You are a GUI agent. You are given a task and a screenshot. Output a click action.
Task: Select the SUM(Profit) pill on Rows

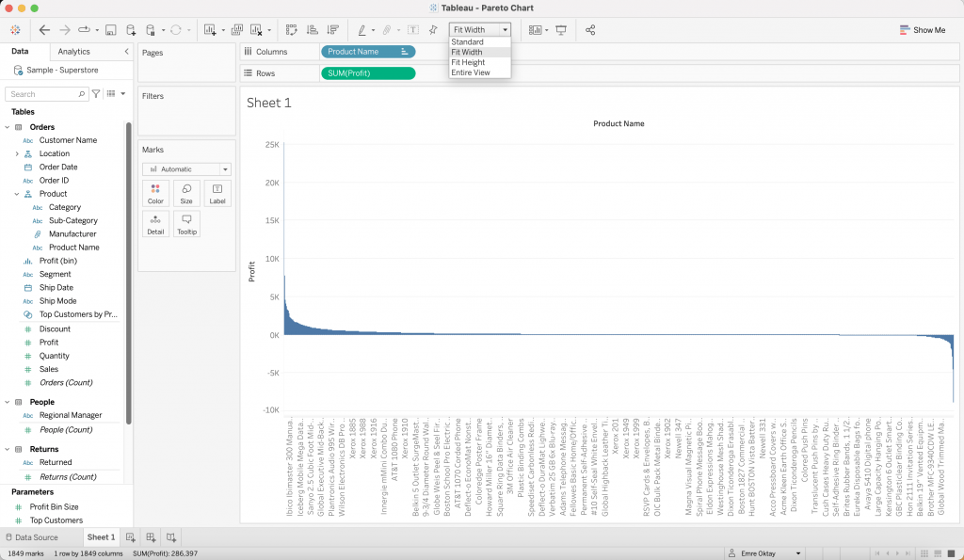pos(367,72)
